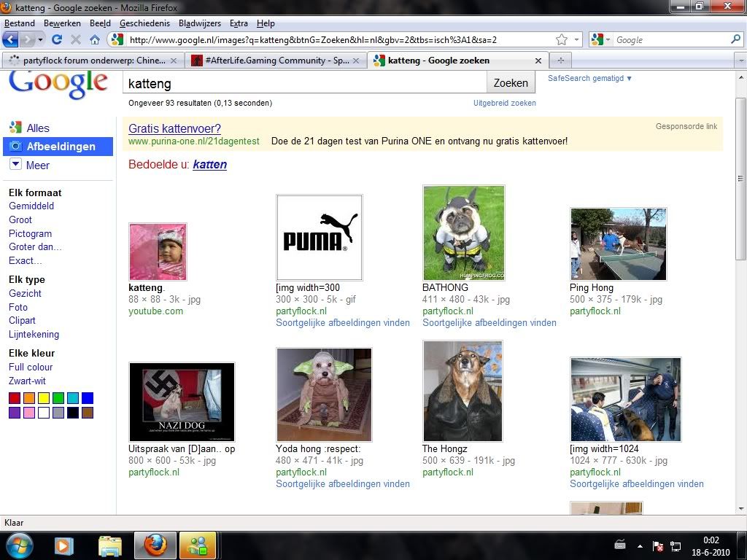The image size is (747, 560).
Task: Show hidden tray icons with the arrow
Action: coord(640,545)
